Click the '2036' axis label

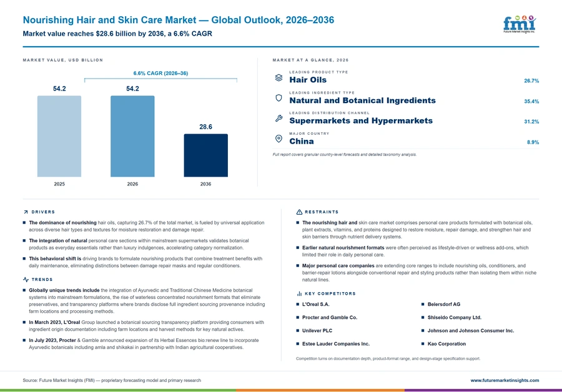(x=205, y=184)
